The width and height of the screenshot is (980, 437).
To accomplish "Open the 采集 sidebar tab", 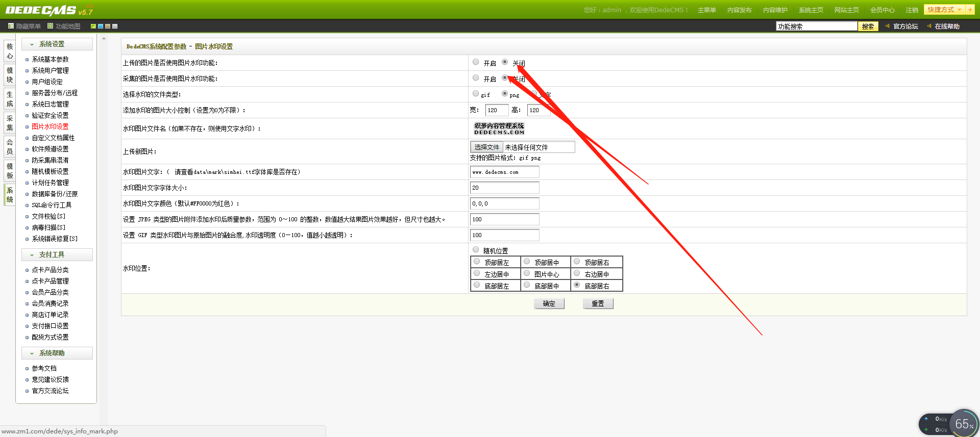I will pyautogui.click(x=10, y=123).
